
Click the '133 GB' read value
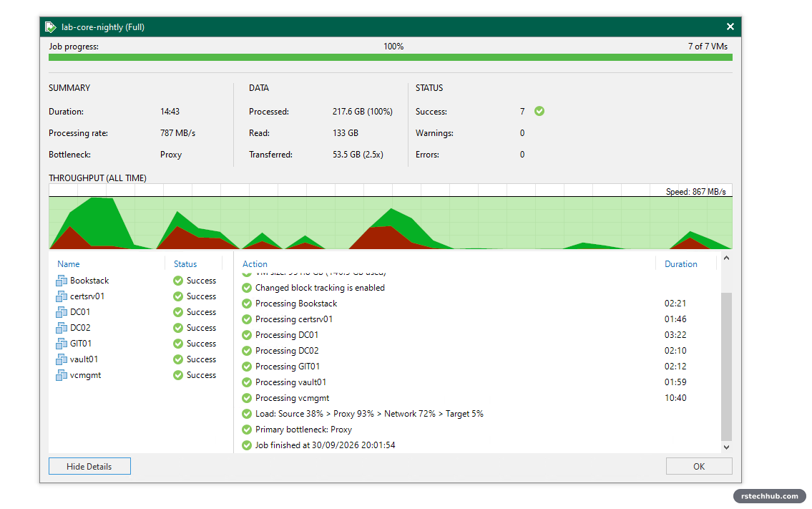(346, 133)
